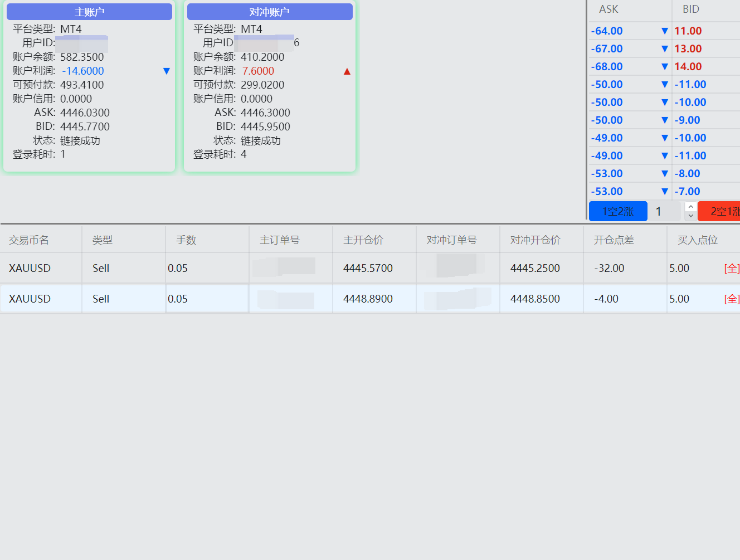The width and height of the screenshot is (740, 560).
Task: Decrease the quantity with the stepper down arrow
Action: click(690, 216)
